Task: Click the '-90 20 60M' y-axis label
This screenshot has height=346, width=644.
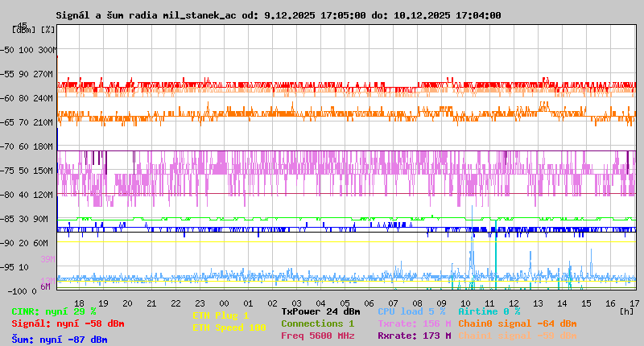Action: (x=24, y=243)
